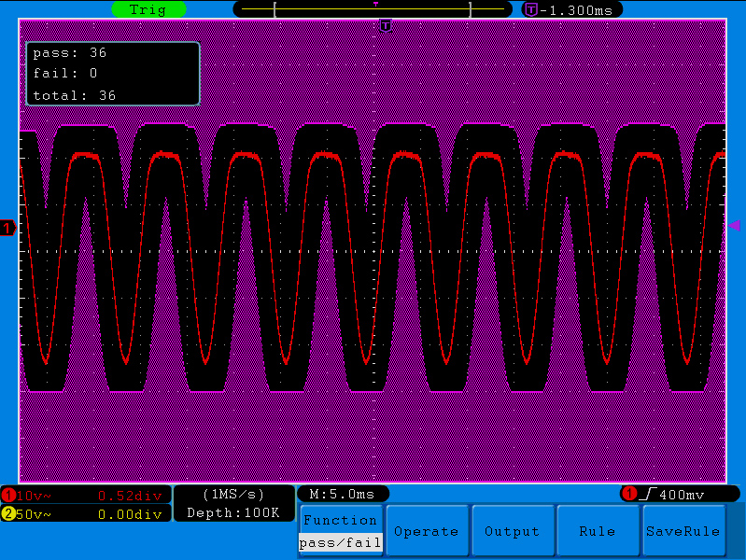Open the Rule settings menu
Image resolution: width=746 pixels, height=560 pixels.
(x=598, y=530)
